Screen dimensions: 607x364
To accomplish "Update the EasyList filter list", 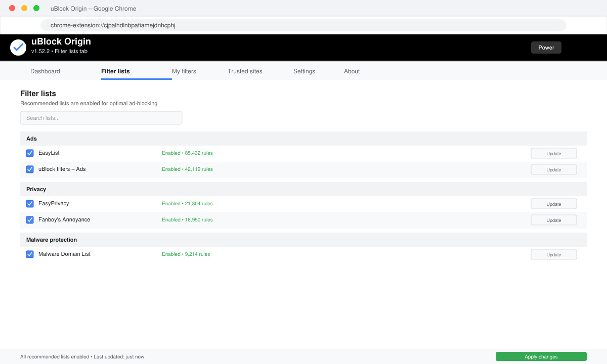I will [554, 154].
